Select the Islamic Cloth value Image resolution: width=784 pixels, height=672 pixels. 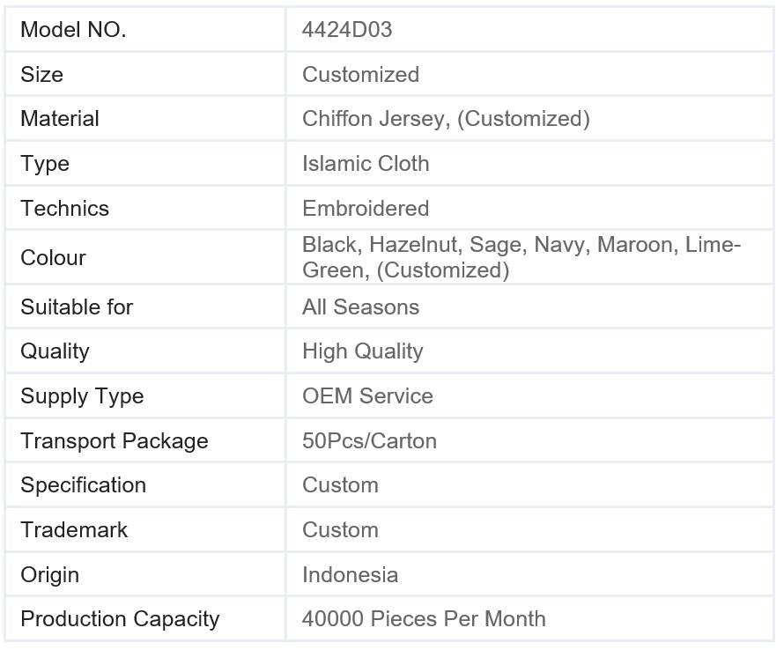pyautogui.click(x=366, y=164)
